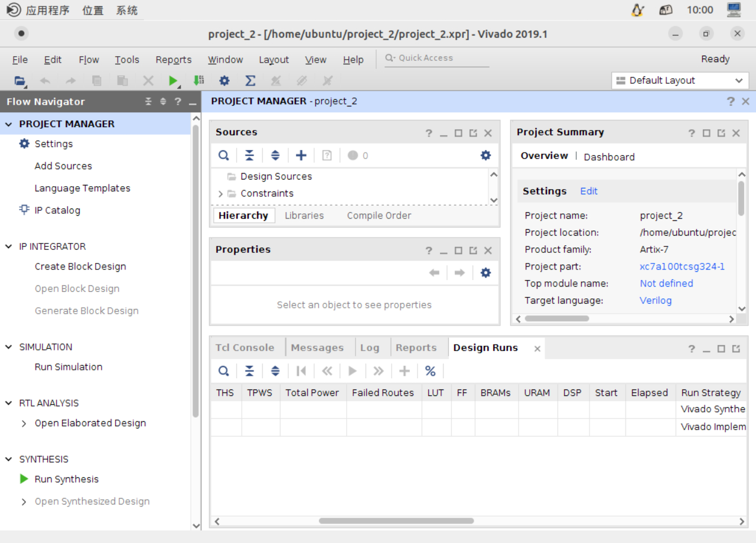Click the Redo arrow in the main toolbar

click(x=71, y=80)
